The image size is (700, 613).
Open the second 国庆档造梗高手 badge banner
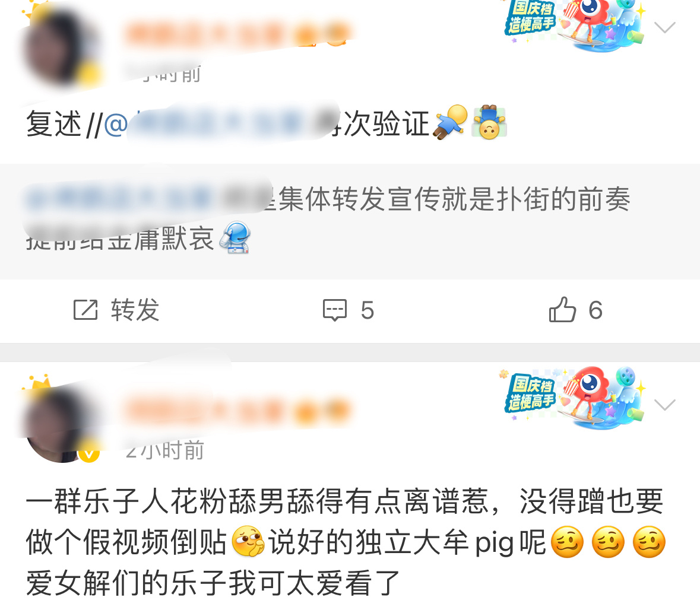[575, 398]
